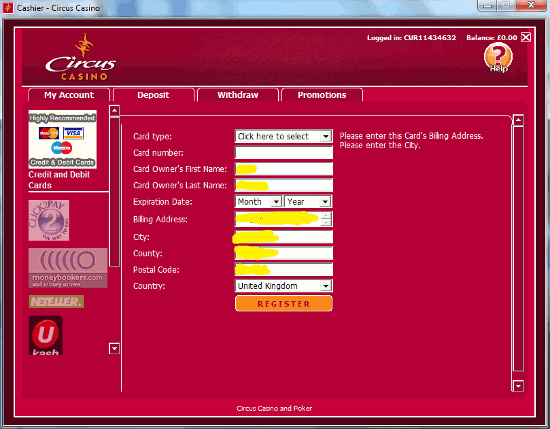Focus the Card number field
This screenshot has height=429, width=550.
(x=284, y=153)
